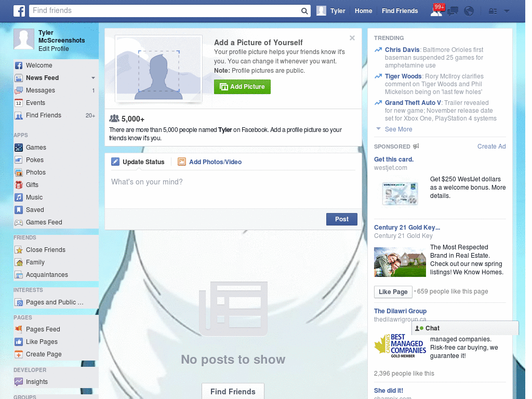Click the Tyler McScreenshots name link

click(61, 37)
